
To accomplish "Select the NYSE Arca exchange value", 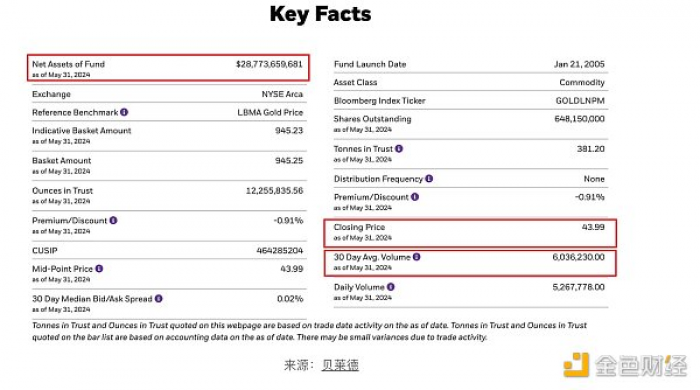I will click(282, 94).
